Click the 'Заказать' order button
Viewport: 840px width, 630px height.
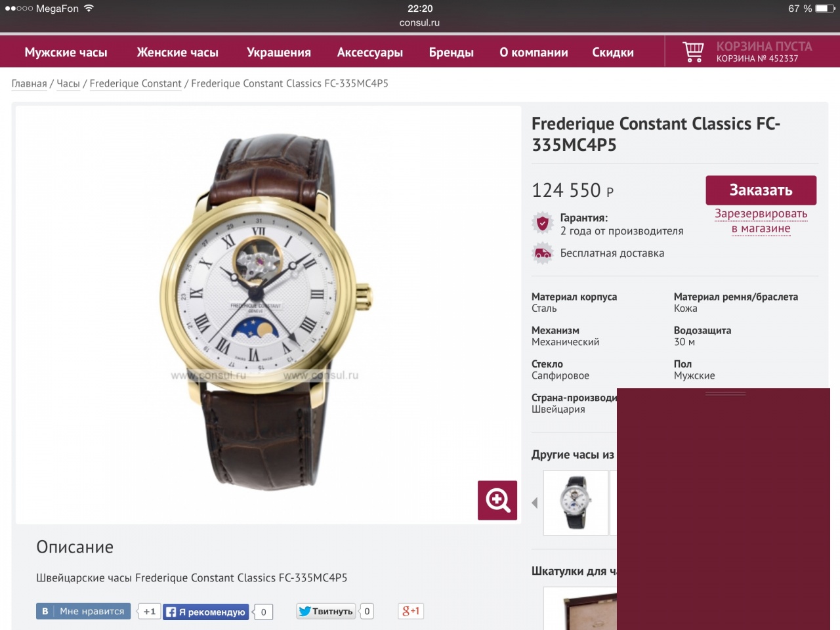click(x=761, y=190)
